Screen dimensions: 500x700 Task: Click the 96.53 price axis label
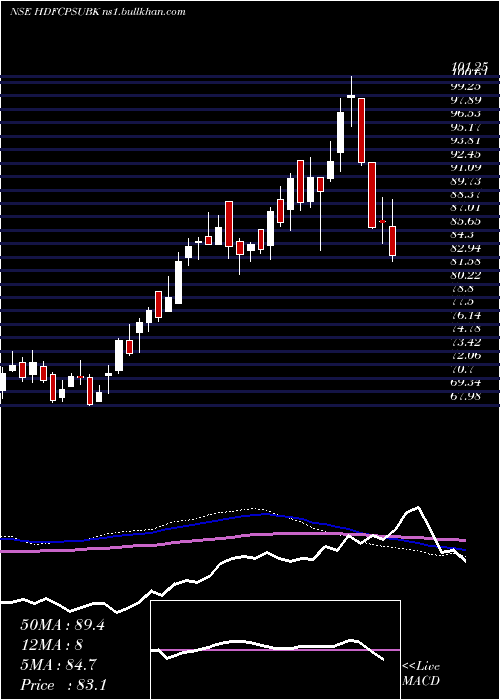pyautogui.click(x=466, y=113)
